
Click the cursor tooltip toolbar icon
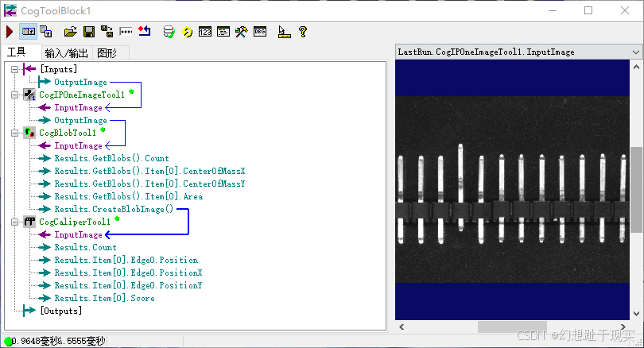284,32
